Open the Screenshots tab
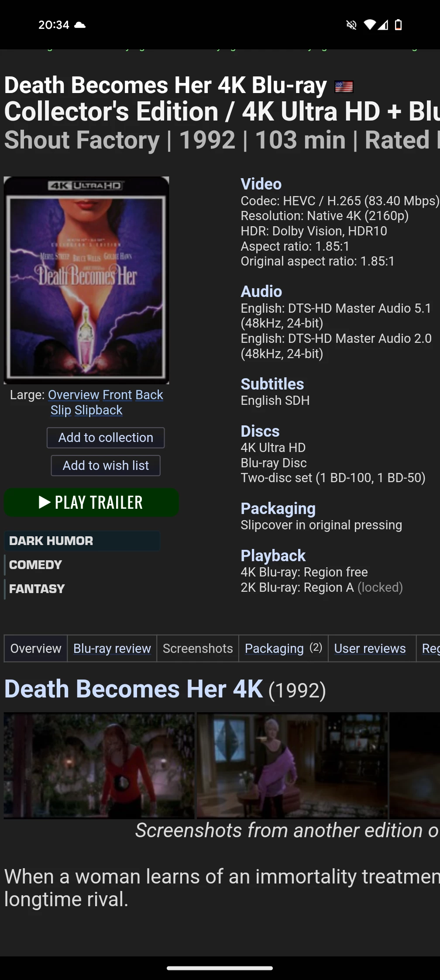 198,649
